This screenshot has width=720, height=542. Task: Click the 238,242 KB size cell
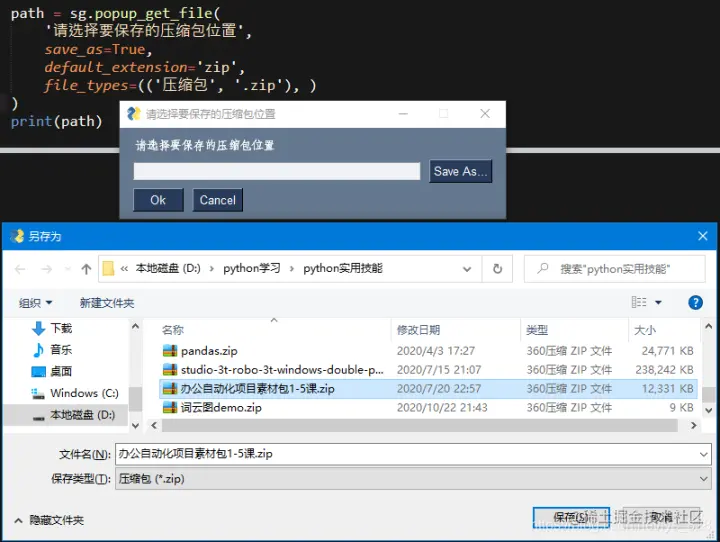[x=664, y=370]
